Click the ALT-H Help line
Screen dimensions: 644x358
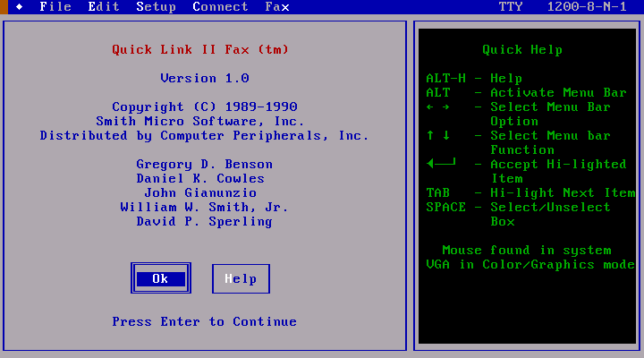point(474,78)
